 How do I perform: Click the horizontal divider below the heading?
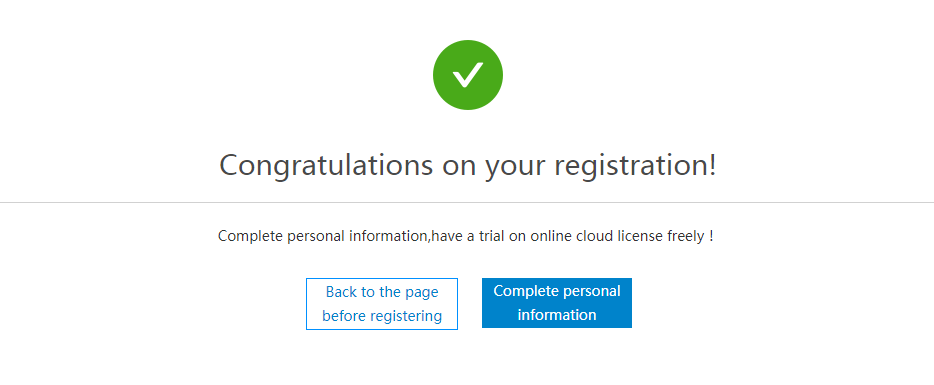[467, 203]
